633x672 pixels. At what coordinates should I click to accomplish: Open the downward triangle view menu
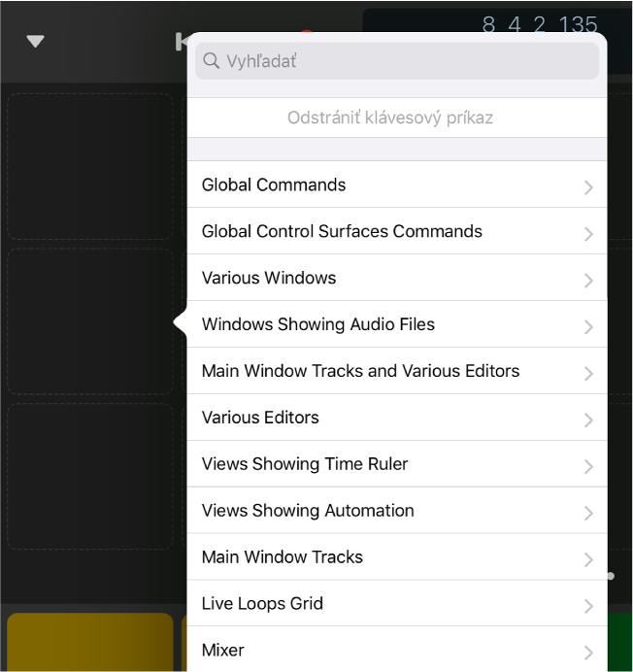point(36,41)
